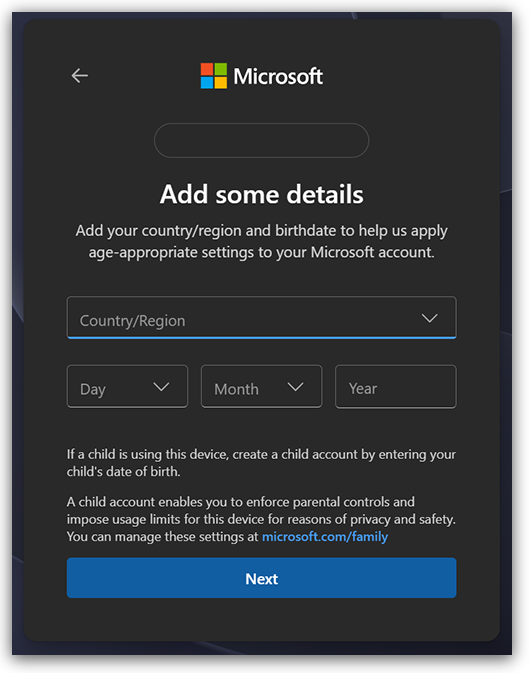Open the microsoft.com/family link
The width and height of the screenshot is (530, 673).
[325, 537]
